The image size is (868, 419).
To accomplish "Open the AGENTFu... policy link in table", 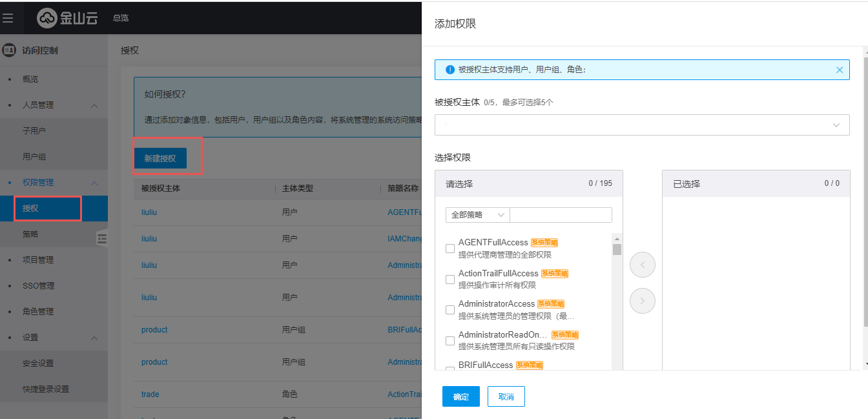I will point(404,212).
